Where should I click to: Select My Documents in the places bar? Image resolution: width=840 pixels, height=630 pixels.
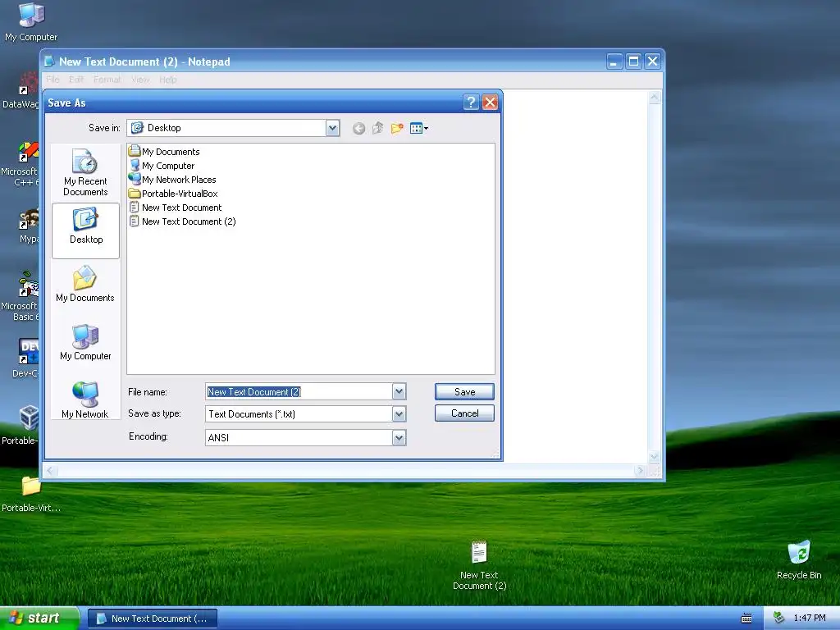coord(85,285)
